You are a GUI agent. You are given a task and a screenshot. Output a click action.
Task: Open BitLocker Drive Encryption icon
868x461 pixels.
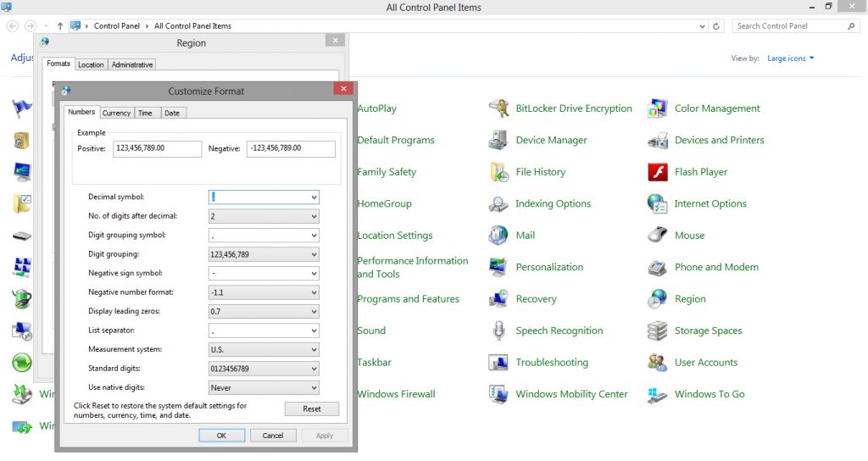[x=498, y=108]
